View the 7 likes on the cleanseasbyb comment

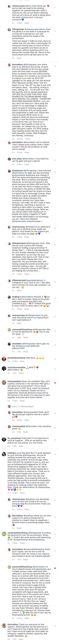point(14,400)
